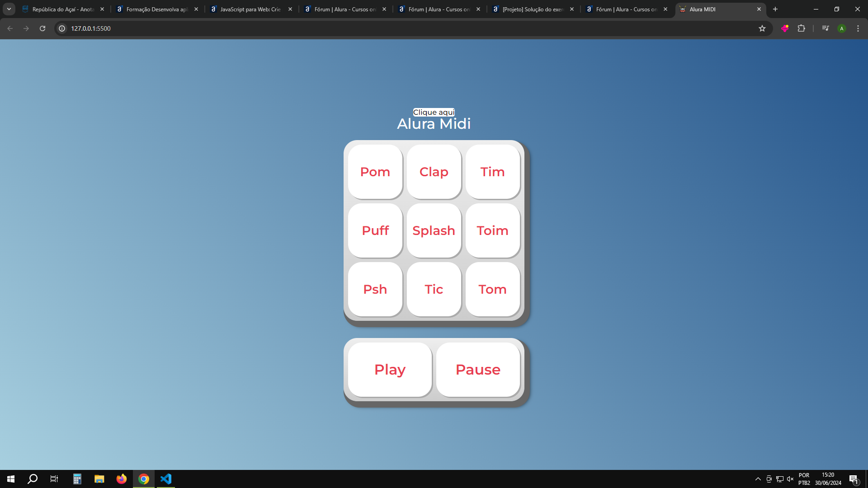Close the Formação Desenvolva tab
The width and height of the screenshot is (868, 488).
coord(196,9)
